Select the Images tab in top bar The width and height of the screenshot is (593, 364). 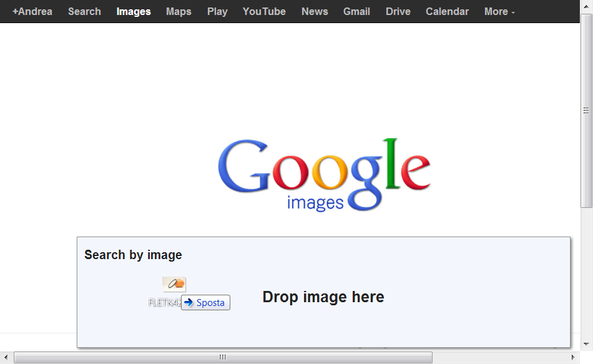click(x=134, y=12)
